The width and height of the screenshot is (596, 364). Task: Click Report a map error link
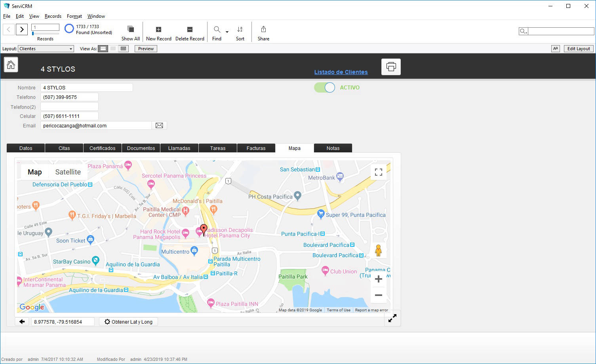tap(371, 310)
